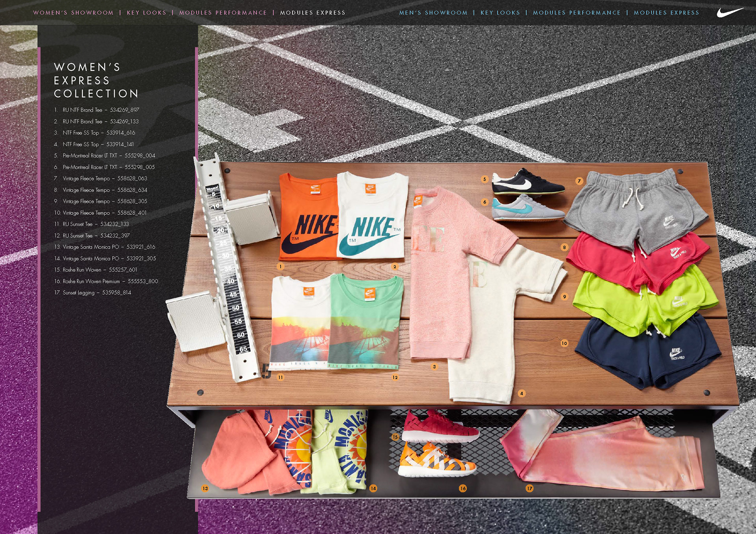Open Men's Showroom navigation link
The image size is (756, 534).
pyautogui.click(x=433, y=13)
